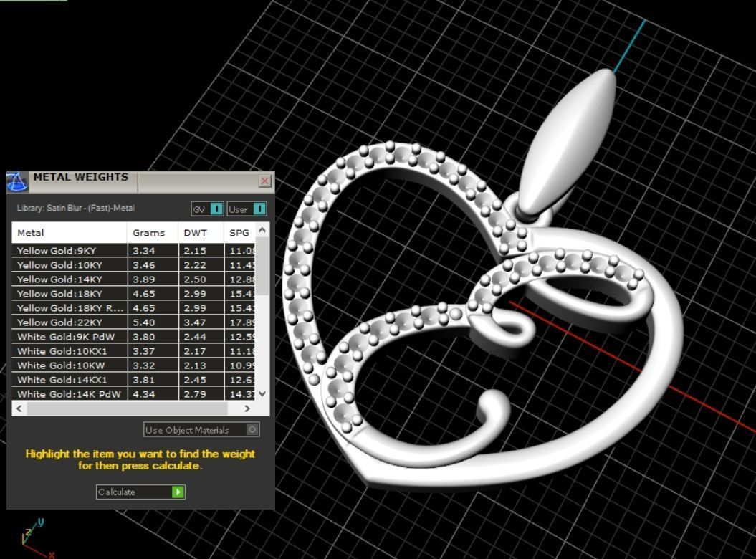756x559 pixels.
Task: Click the 2.79 DWT value
Action: pyautogui.click(x=195, y=395)
